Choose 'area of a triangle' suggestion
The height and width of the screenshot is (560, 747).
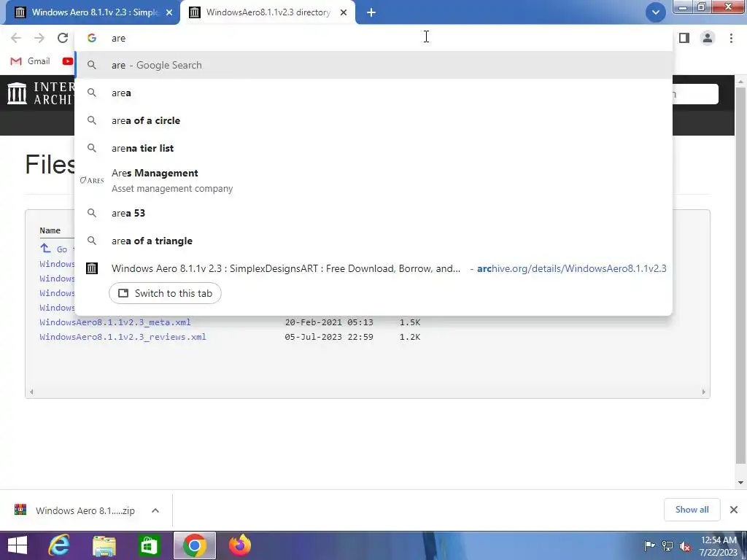point(374,241)
